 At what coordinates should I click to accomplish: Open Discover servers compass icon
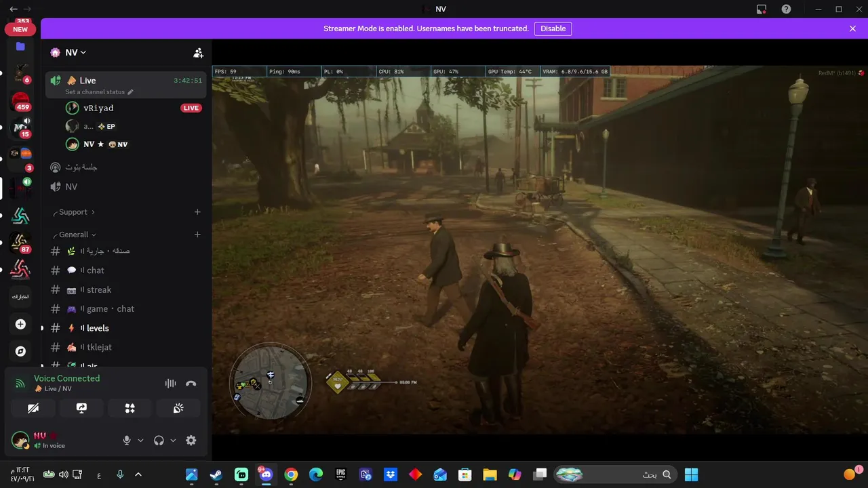[20, 351]
